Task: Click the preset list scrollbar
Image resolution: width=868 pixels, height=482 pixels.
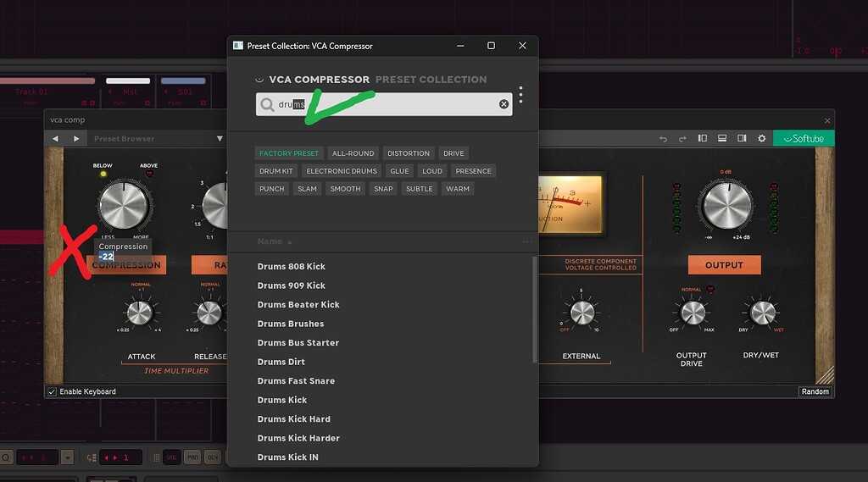Action: click(x=534, y=309)
